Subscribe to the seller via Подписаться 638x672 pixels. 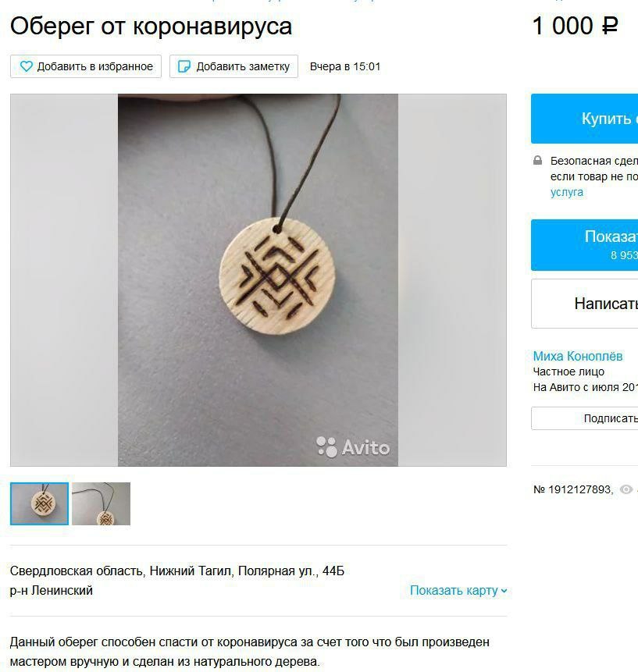point(584,418)
